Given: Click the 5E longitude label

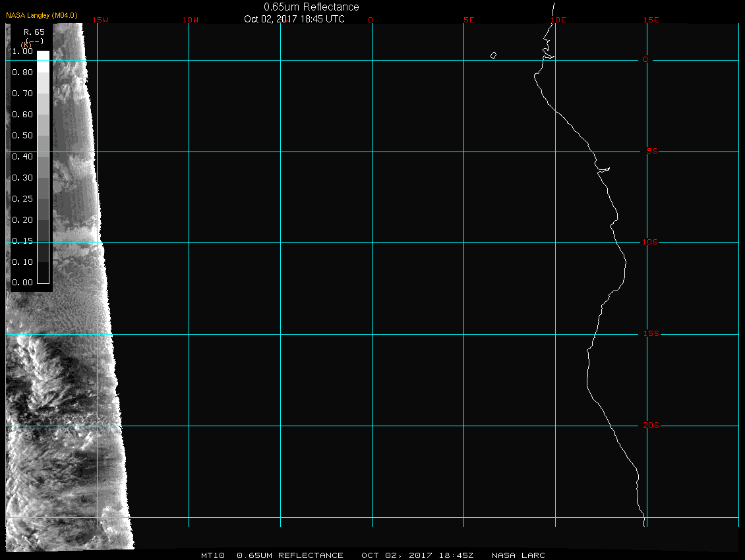Looking at the screenshot, I should tap(469, 20).
